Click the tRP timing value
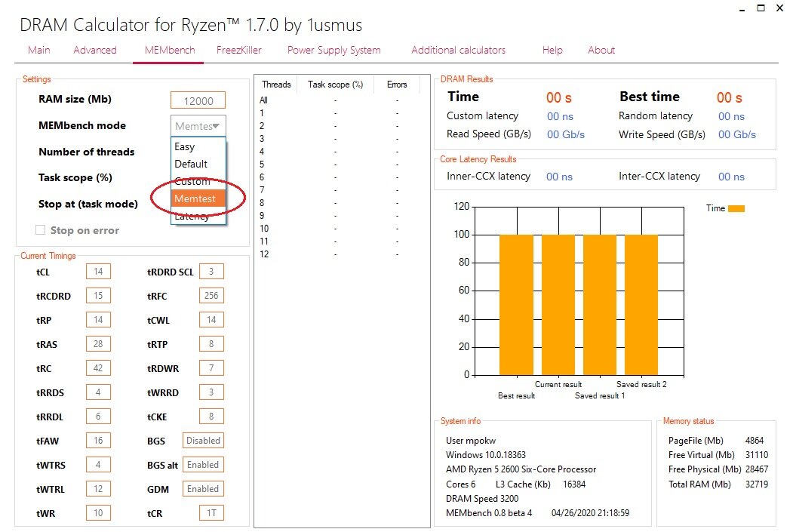 (98, 320)
